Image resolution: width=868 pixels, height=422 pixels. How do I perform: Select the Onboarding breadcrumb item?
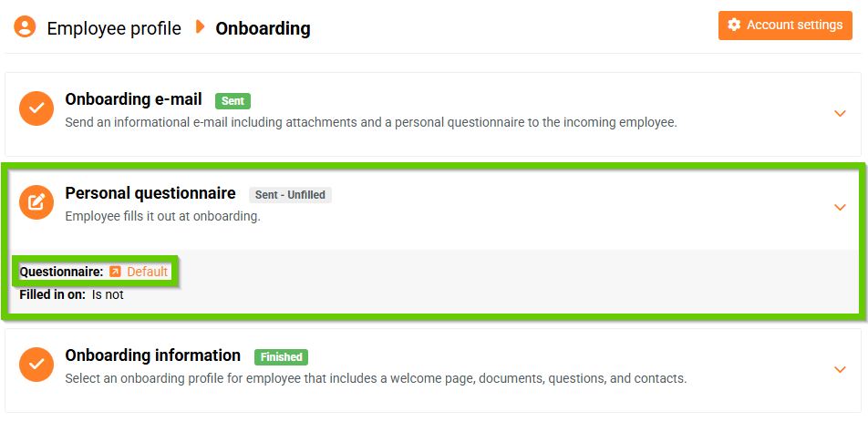263,28
